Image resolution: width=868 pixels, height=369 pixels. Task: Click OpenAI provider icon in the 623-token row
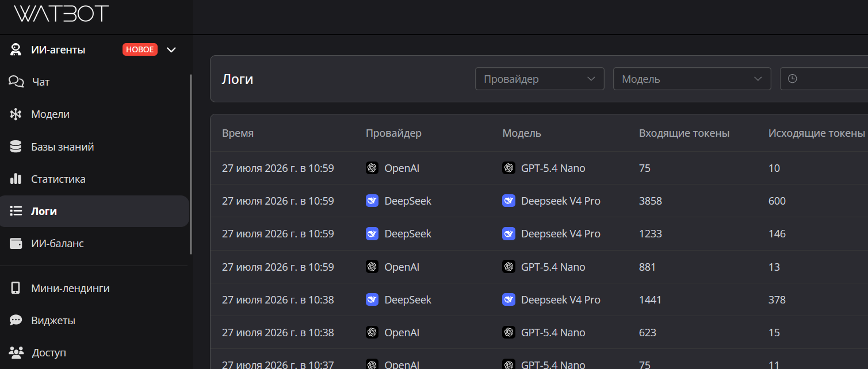coord(372,332)
